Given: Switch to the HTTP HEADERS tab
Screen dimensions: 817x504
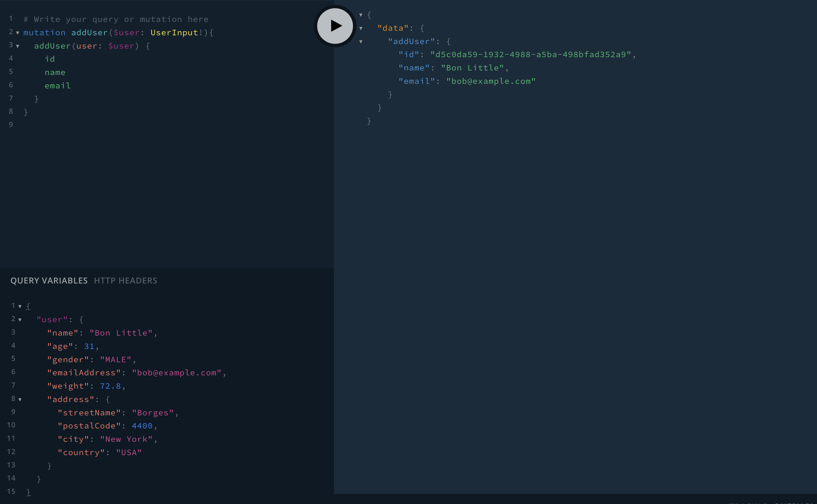Looking at the screenshot, I should (x=125, y=281).
